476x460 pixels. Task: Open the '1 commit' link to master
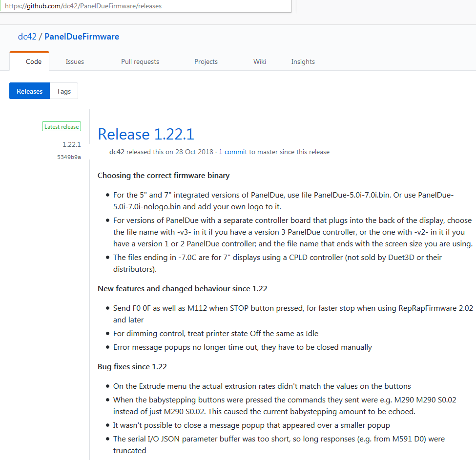tap(233, 152)
